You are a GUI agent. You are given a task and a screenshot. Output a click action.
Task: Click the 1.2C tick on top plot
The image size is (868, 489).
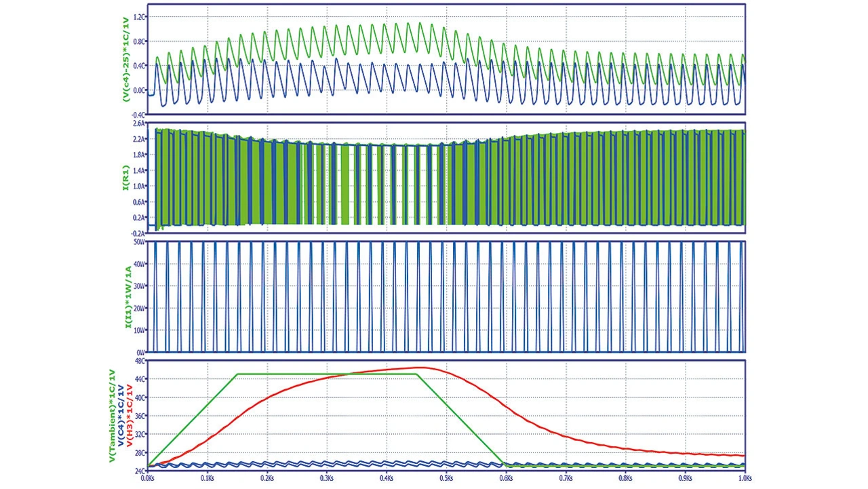[139, 16]
